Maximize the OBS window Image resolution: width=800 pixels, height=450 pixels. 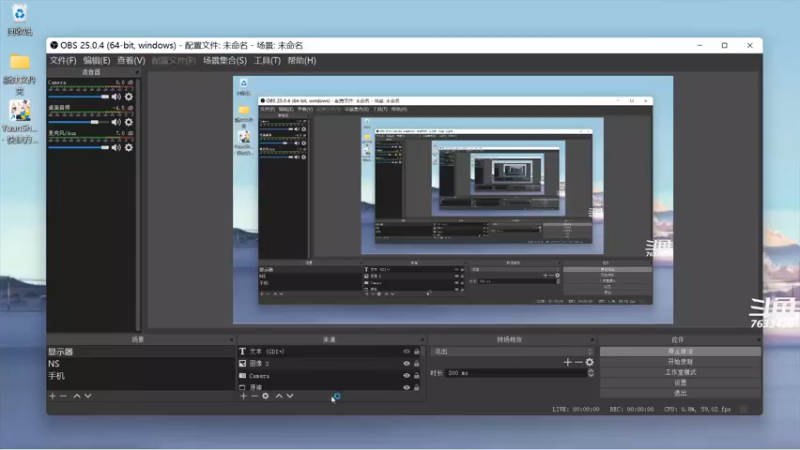(724, 45)
